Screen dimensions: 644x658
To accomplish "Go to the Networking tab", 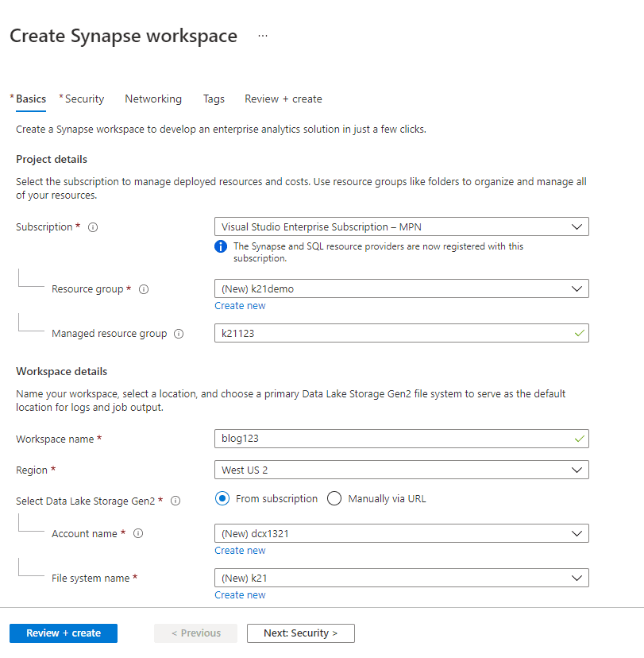I will (x=153, y=99).
